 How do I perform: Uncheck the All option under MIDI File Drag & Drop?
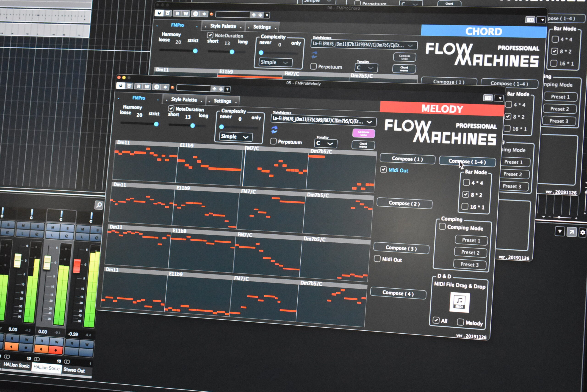pos(436,320)
